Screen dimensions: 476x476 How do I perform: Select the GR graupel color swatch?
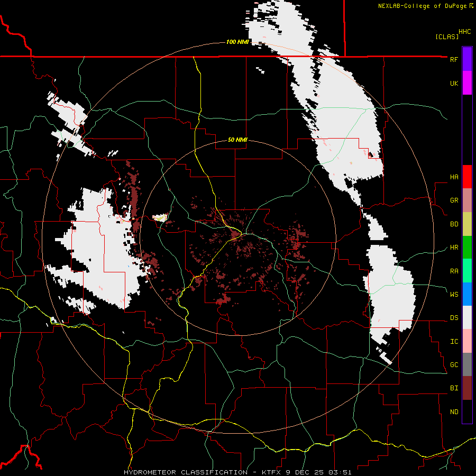pyautogui.click(x=467, y=200)
